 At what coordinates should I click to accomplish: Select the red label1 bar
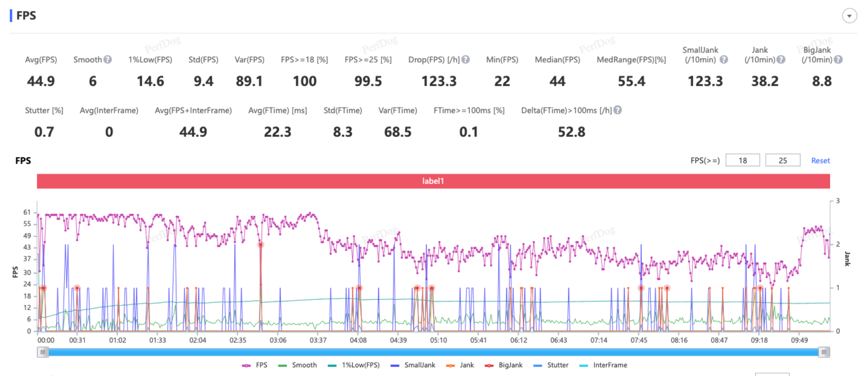pos(433,181)
